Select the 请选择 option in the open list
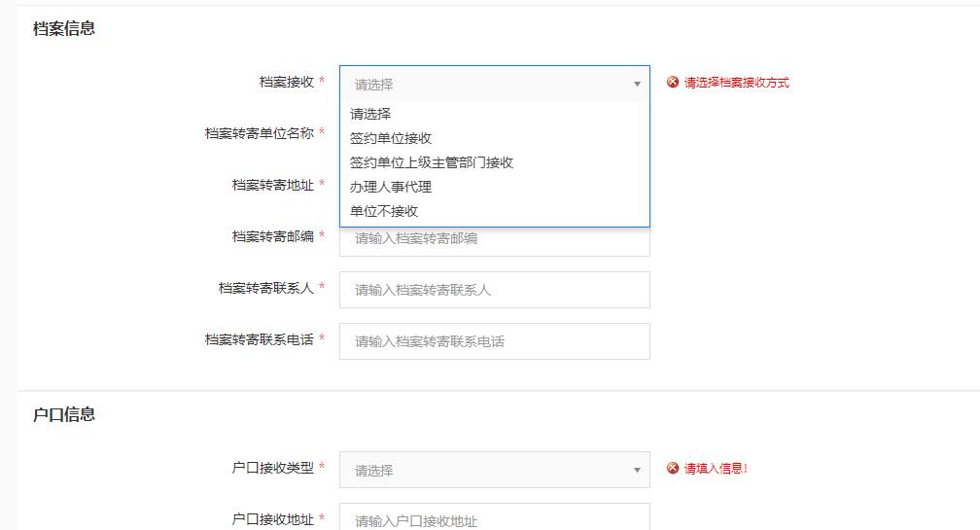 (x=370, y=114)
